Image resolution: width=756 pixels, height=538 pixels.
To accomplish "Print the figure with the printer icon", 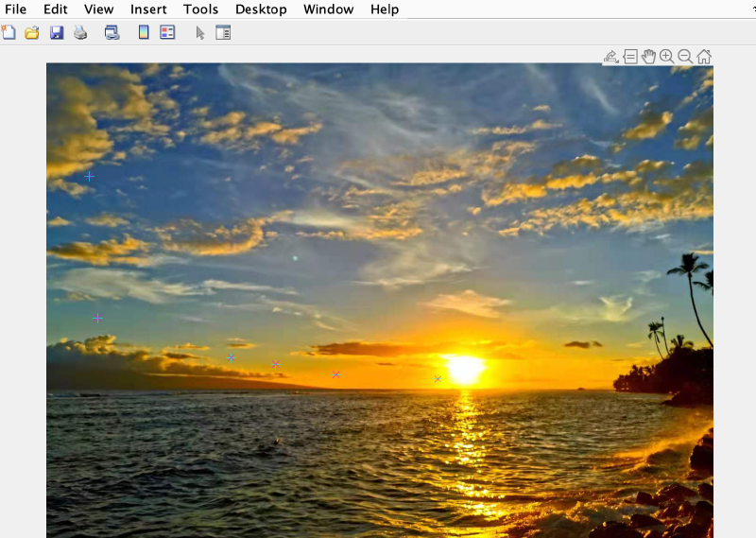I will point(80,33).
